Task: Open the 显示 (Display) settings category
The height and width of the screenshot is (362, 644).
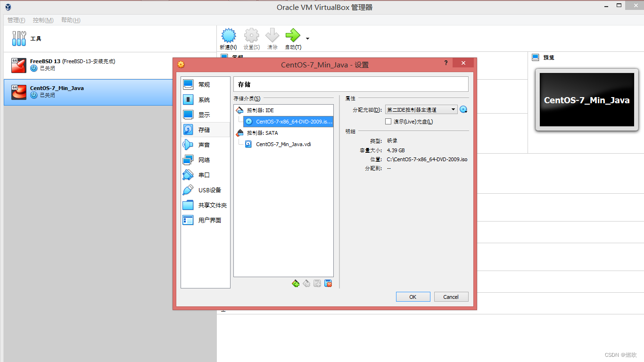Action: click(x=206, y=115)
